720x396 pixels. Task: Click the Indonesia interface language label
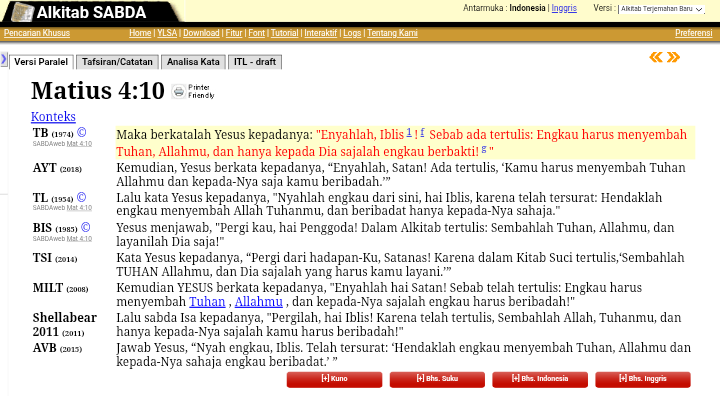(x=527, y=8)
